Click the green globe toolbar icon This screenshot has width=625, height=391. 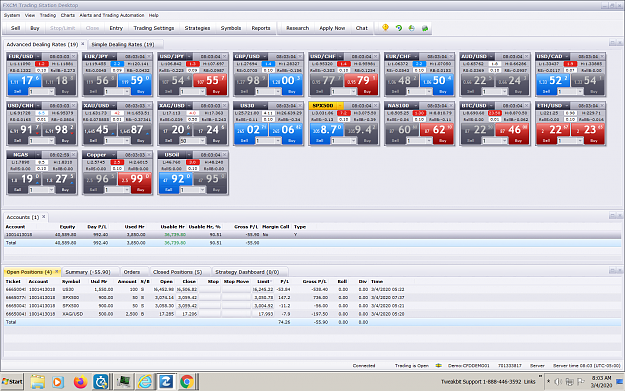425,28
